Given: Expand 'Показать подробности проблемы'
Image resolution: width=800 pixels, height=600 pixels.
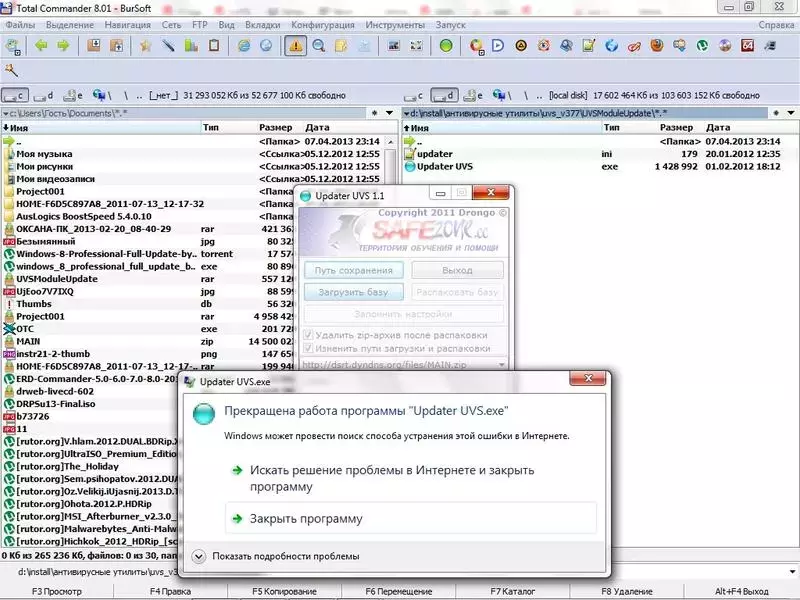Looking at the screenshot, I should 199,556.
